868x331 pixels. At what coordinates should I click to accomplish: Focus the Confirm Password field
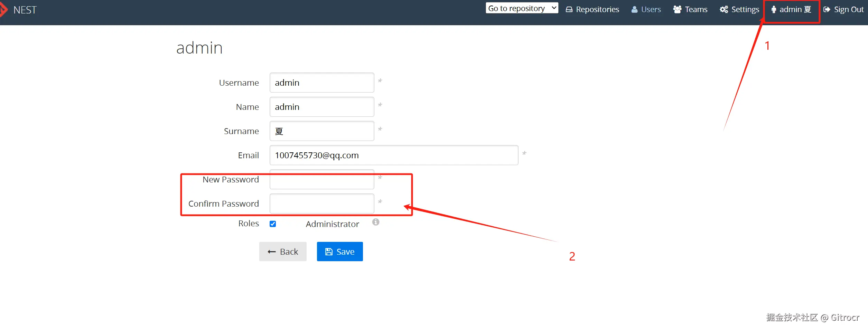coord(322,204)
